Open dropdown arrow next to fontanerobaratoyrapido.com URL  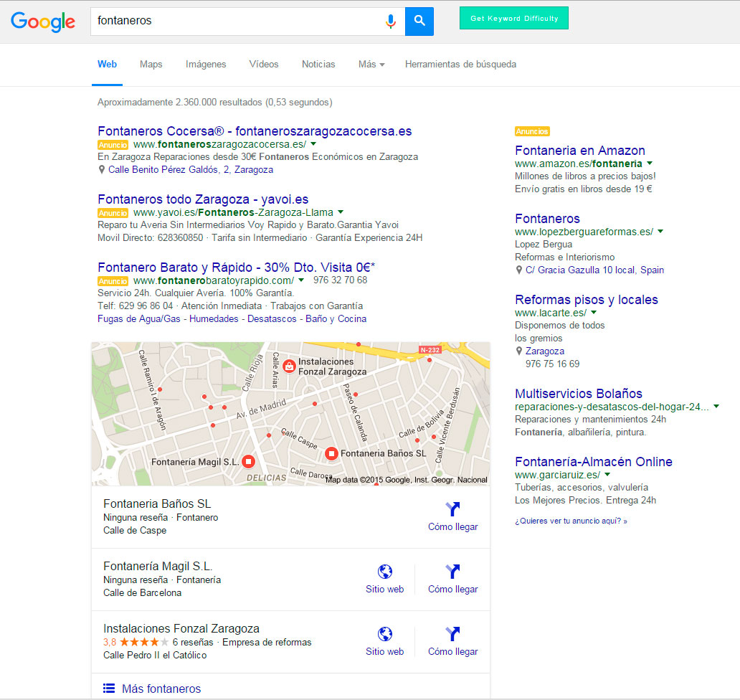(x=301, y=280)
